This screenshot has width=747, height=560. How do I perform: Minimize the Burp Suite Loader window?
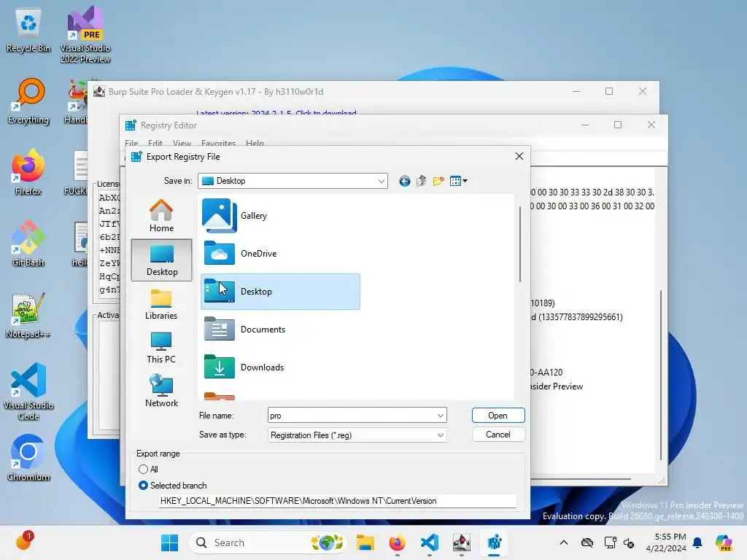pos(576,91)
